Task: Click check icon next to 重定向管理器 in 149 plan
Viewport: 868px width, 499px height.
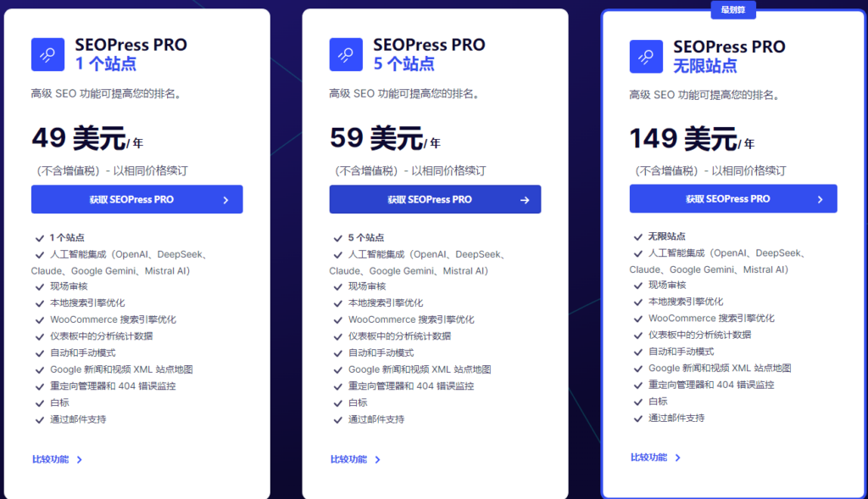Action: tap(637, 385)
